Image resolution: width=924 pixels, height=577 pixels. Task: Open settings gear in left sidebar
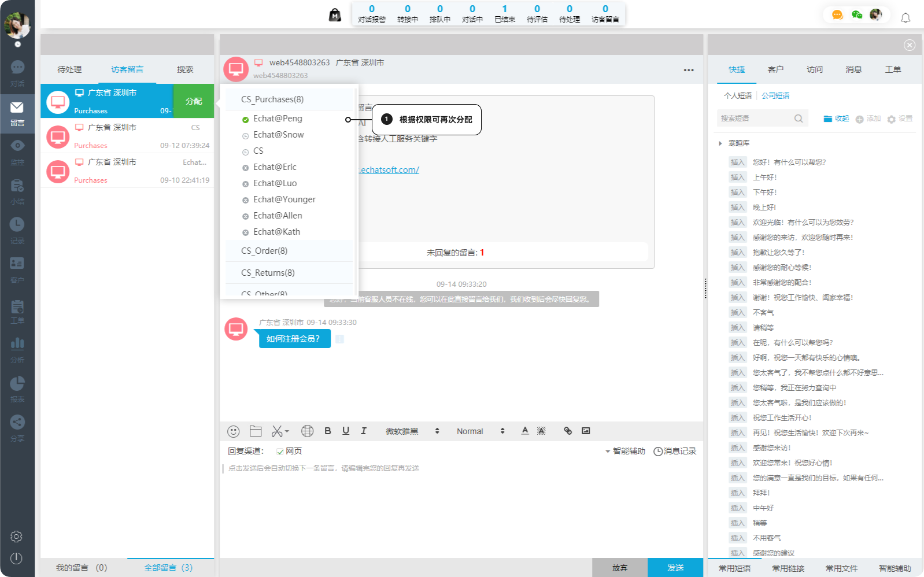click(16, 537)
